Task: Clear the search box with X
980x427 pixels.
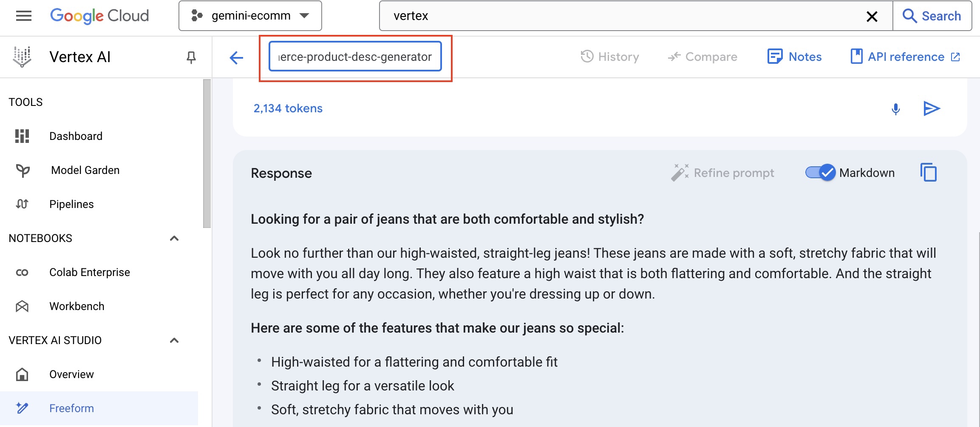Action: coord(872,16)
